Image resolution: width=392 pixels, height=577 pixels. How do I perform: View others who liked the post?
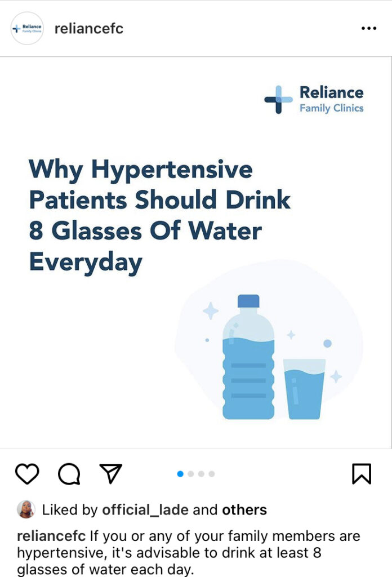(244, 510)
